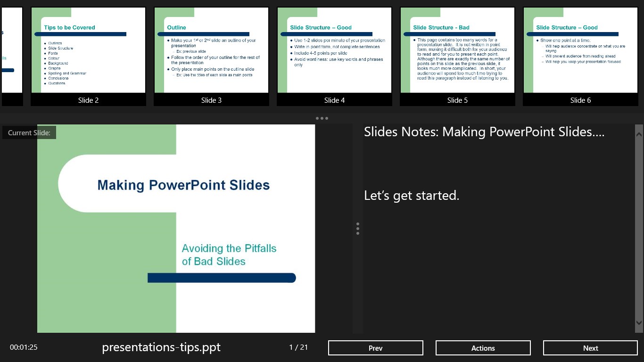Click the divider handle beside the notes panel

coord(357,228)
